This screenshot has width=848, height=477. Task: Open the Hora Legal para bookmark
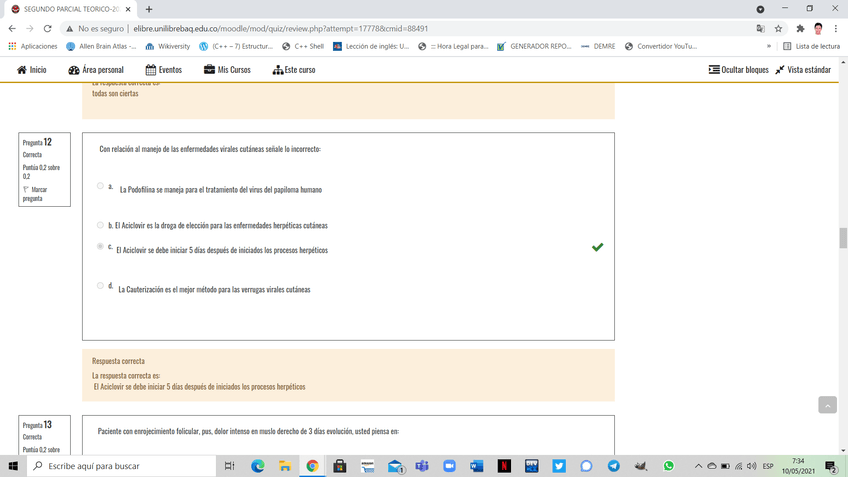[x=453, y=47]
